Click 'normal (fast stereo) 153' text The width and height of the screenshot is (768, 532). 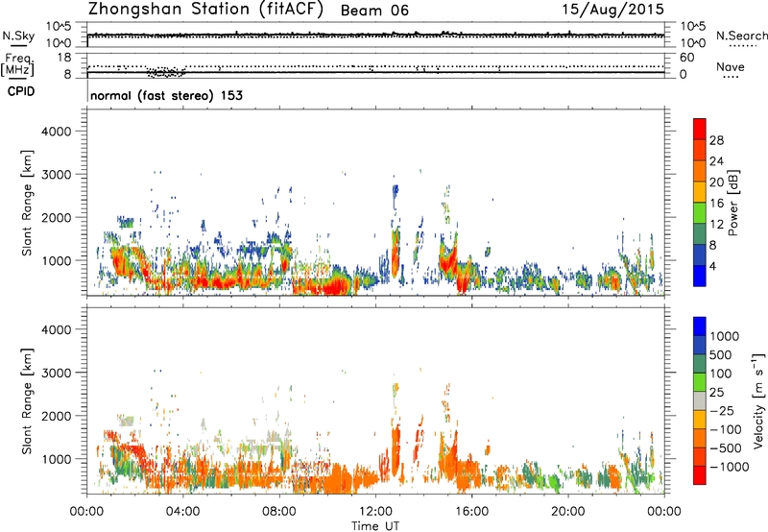tap(166, 95)
